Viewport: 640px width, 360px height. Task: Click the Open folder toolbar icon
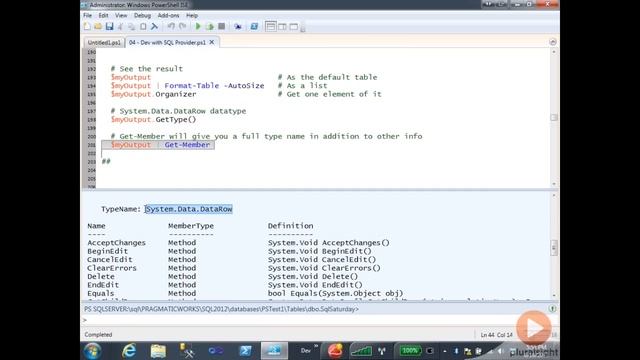98,27
